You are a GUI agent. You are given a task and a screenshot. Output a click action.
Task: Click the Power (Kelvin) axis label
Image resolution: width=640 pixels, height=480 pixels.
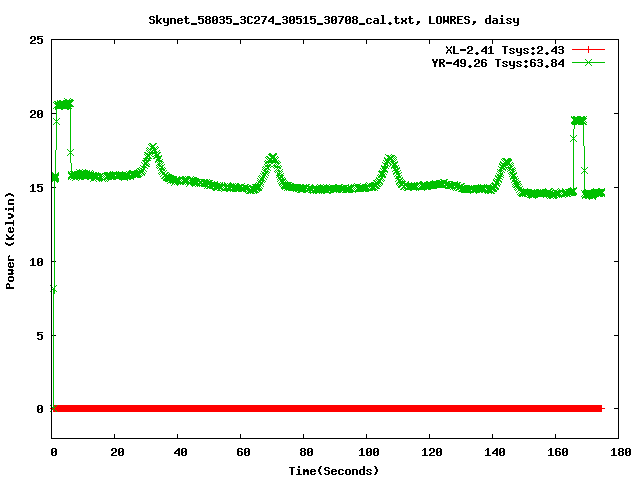pos(10,241)
